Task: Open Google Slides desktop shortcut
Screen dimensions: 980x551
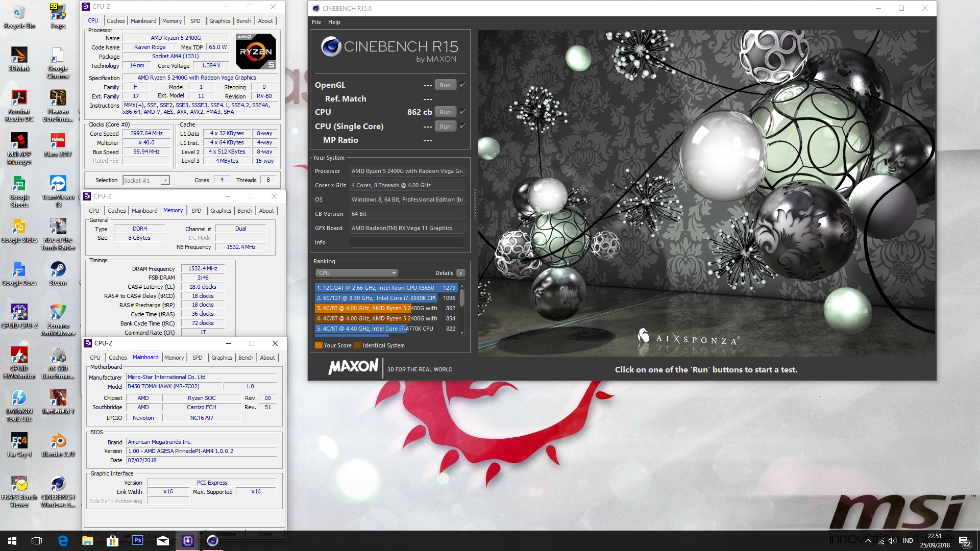Action: coord(19,231)
